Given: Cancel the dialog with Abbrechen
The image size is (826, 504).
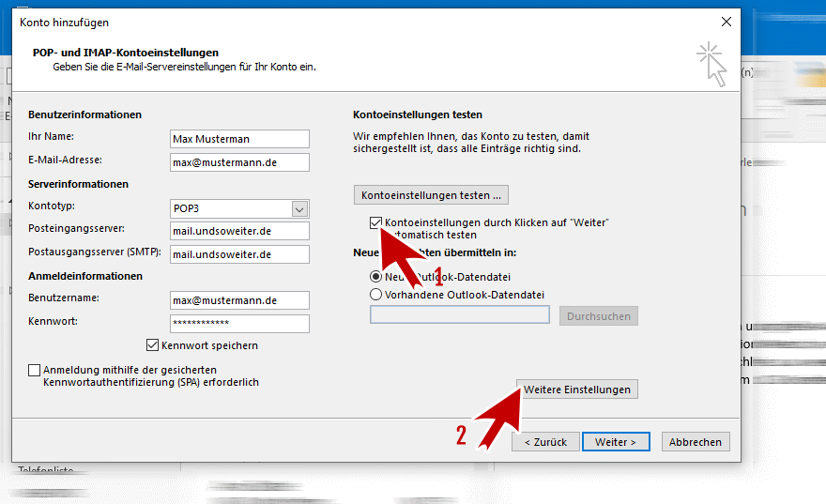Looking at the screenshot, I should coord(696,442).
